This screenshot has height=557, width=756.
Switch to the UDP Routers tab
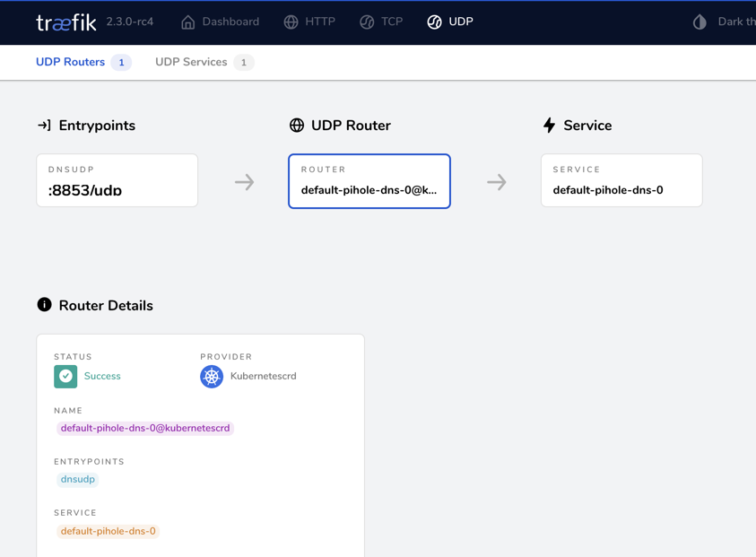click(x=70, y=62)
